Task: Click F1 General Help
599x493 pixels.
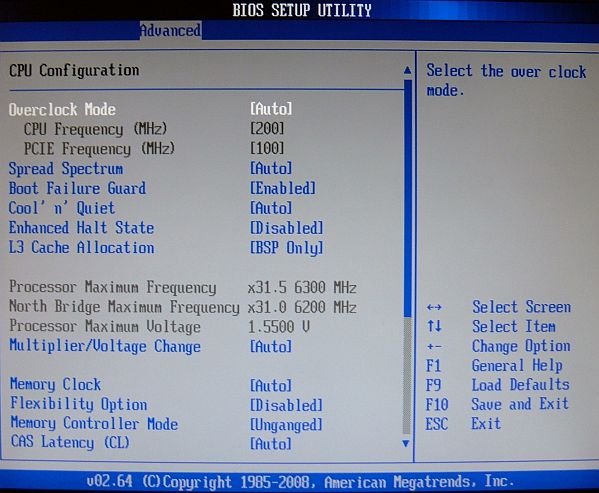Action: 494,365
